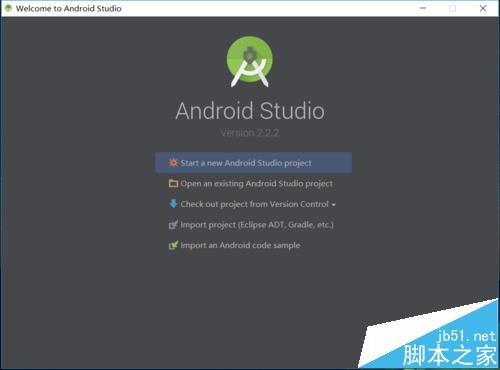Choose Check out project from Version Control

pyautogui.click(x=254, y=204)
